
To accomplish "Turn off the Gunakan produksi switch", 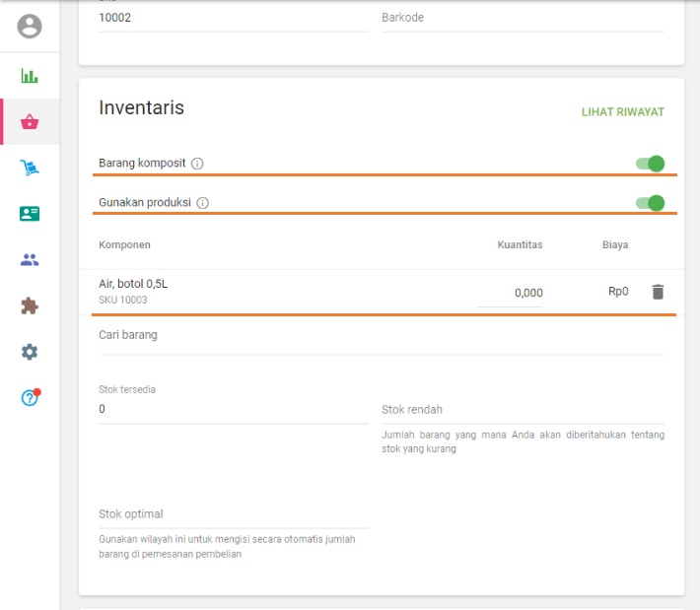I will [x=651, y=203].
